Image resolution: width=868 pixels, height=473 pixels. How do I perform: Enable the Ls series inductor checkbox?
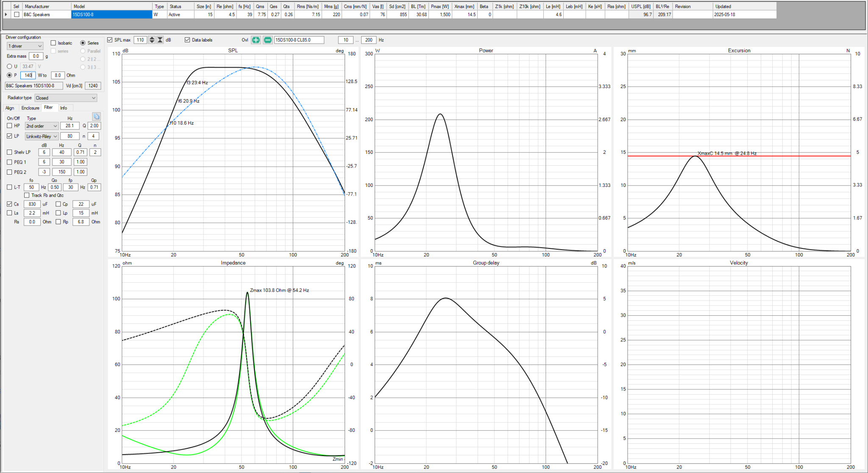(9, 213)
